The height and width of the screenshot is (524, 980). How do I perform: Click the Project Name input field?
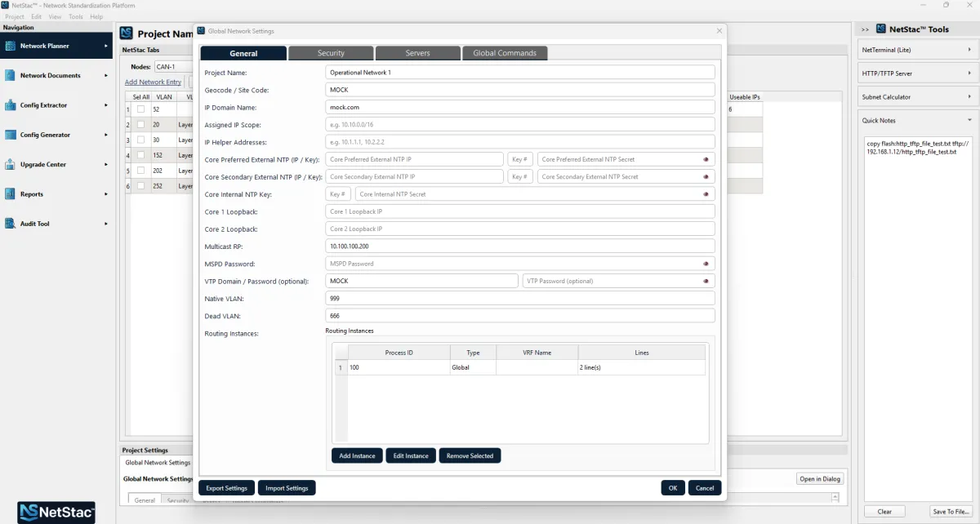click(520, 73)
